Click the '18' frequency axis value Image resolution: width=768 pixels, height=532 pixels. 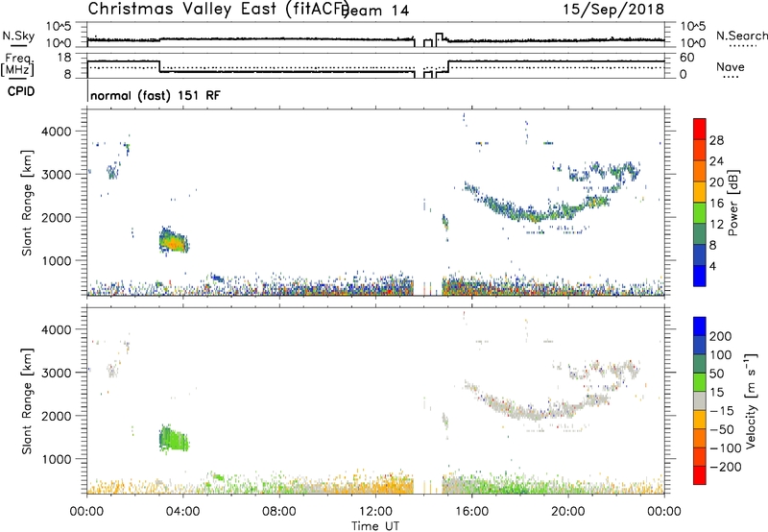(x=64, y=58)
